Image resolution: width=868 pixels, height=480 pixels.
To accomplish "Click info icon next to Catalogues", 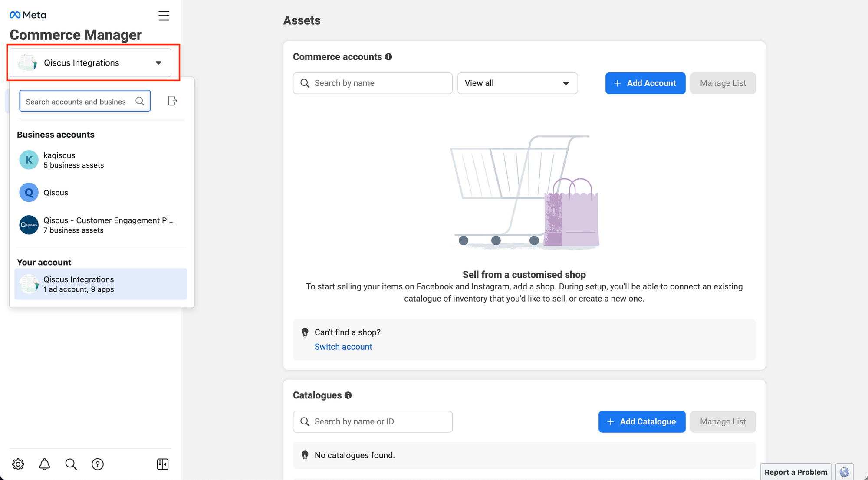I will tap(348, 395).
